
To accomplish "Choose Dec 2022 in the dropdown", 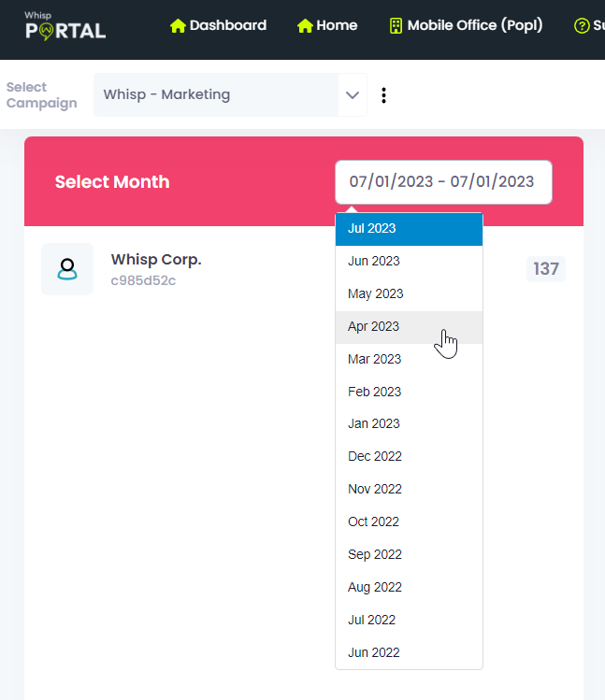I will pos(409,457).
